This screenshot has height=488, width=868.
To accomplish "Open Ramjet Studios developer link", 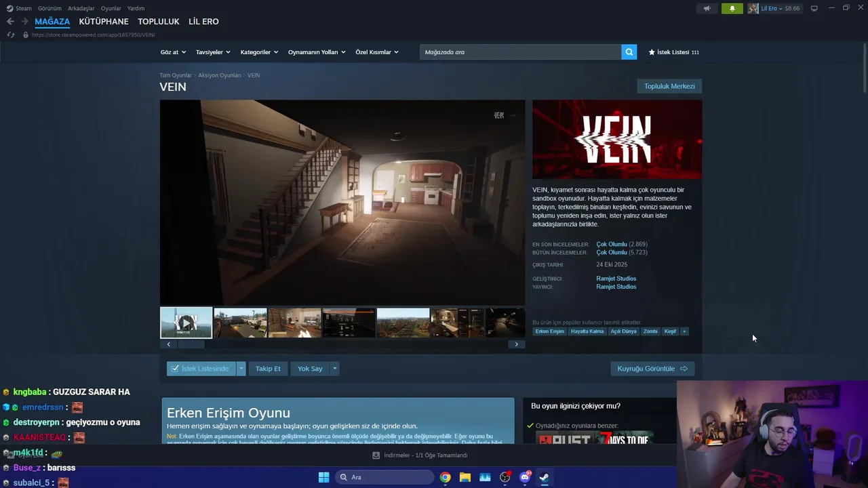I will [x=616, y=279].
